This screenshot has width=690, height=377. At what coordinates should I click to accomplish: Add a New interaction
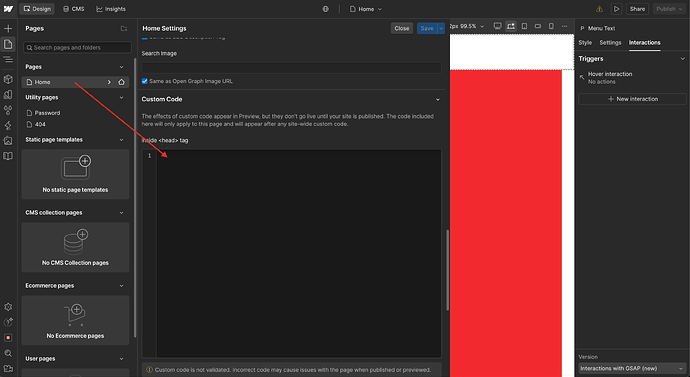pyautogui.click(x=632, y=99)
